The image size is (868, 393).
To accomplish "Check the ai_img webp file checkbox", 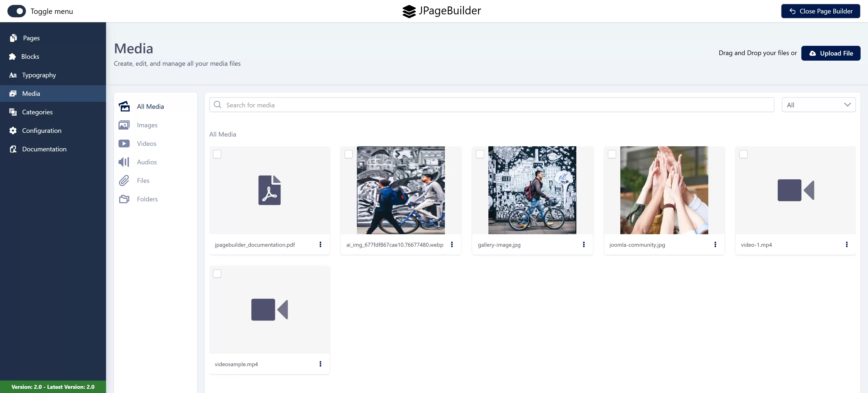I will [348, 154].
